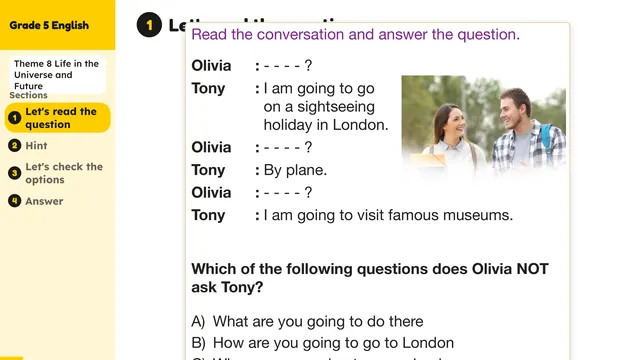Go to Let's check the options section

coord(64,173)
